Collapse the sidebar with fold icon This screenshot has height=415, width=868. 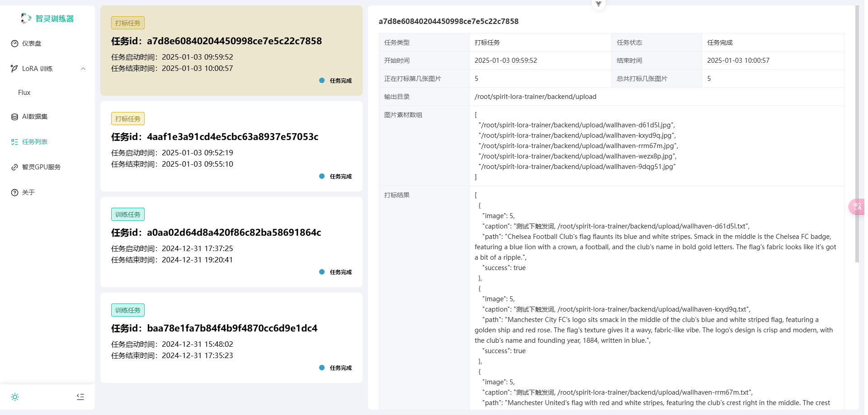pos(80,397)
